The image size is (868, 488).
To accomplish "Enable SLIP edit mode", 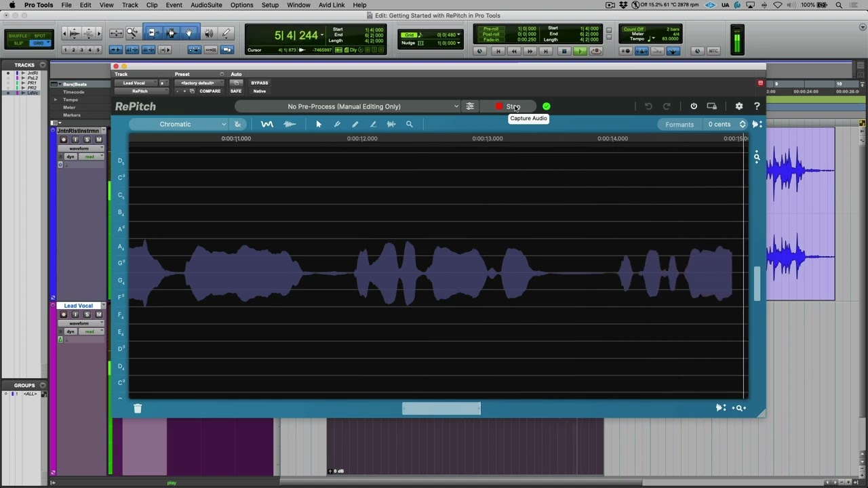I will click(x=18, y=43).
